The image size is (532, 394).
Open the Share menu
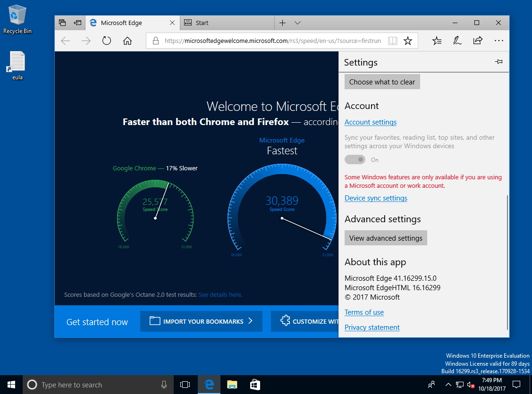478,41
